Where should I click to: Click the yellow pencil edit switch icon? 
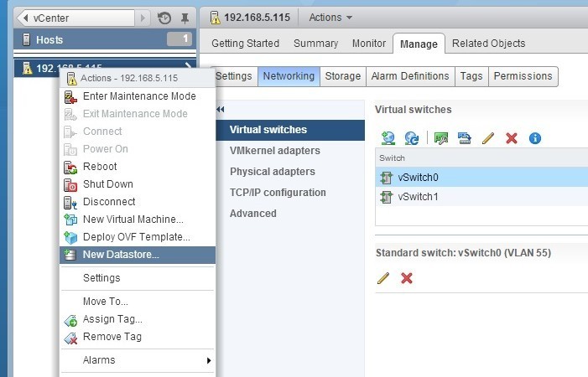coord(488,138)
